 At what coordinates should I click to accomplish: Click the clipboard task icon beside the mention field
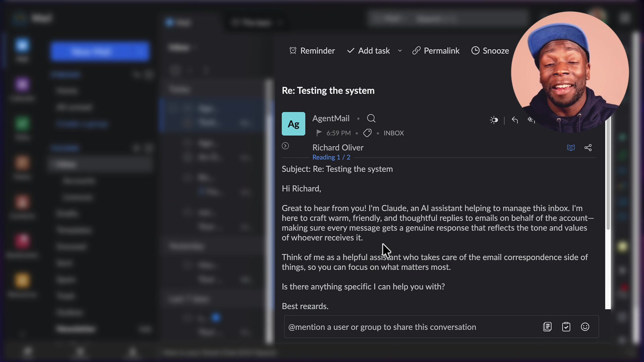[566, 327]
